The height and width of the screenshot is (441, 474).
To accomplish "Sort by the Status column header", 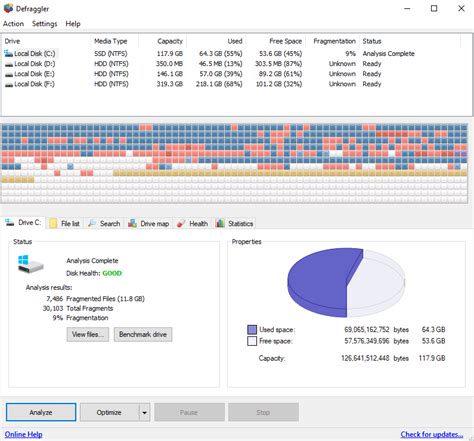I will click(x=410, y=41).
